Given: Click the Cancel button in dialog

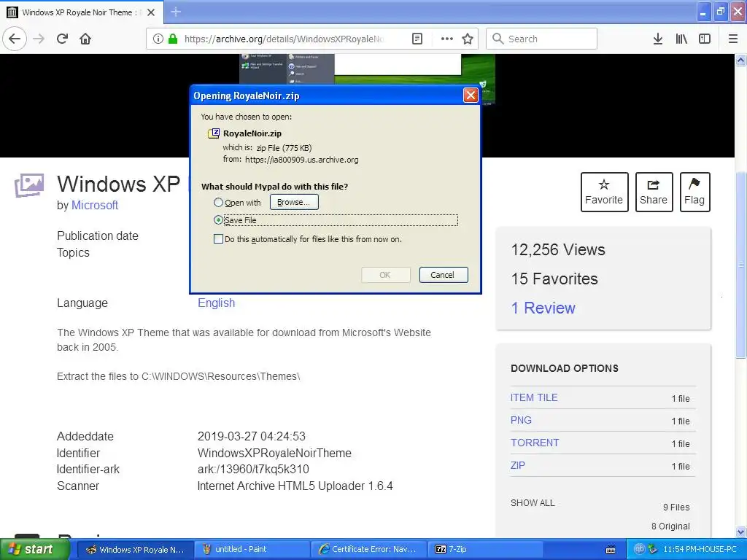Looking at the screenshot, I should [x=443, y=275].
